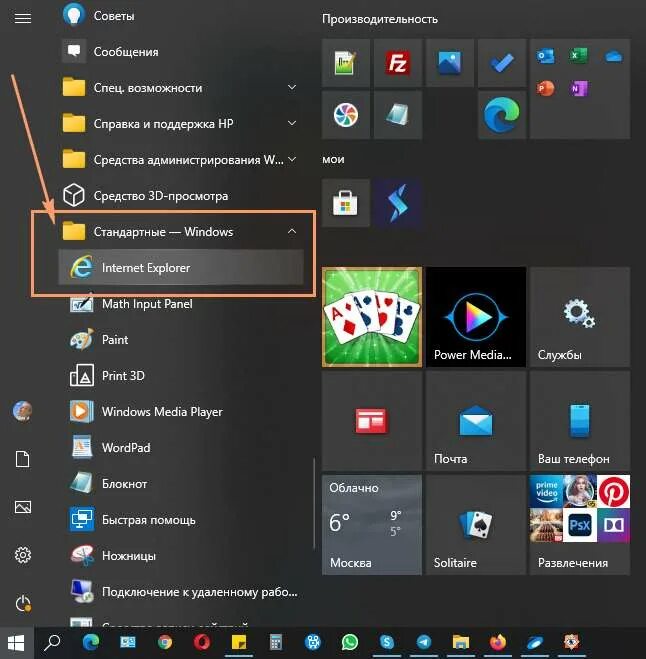The height and width of the screenshot is (659, 646).
Task: Expand the Средства администрирования W... folder
Action: point(181,160)
